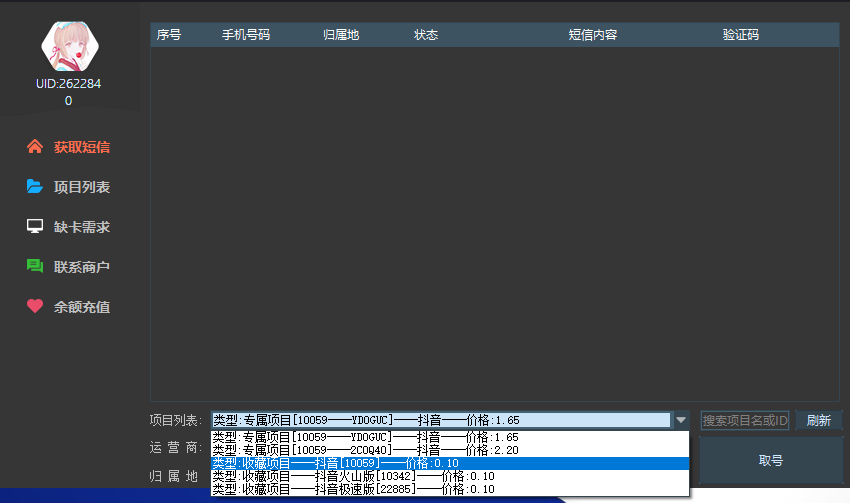Collapse the 项目列表 dropdown using its arrow

681,420
